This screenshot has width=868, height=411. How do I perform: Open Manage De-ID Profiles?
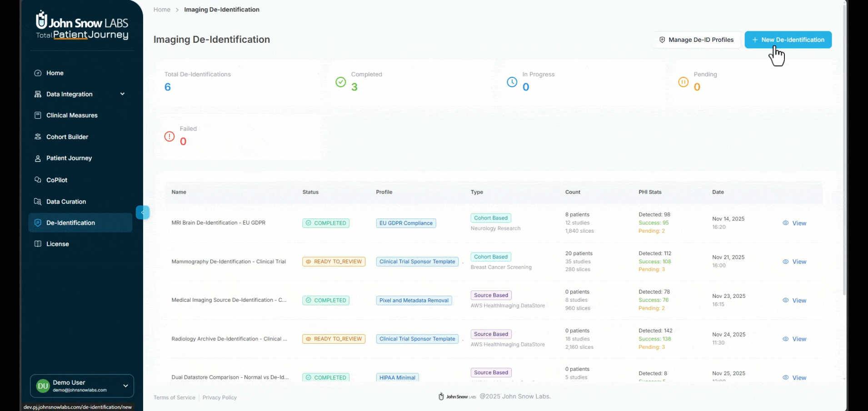pos(697,40)
